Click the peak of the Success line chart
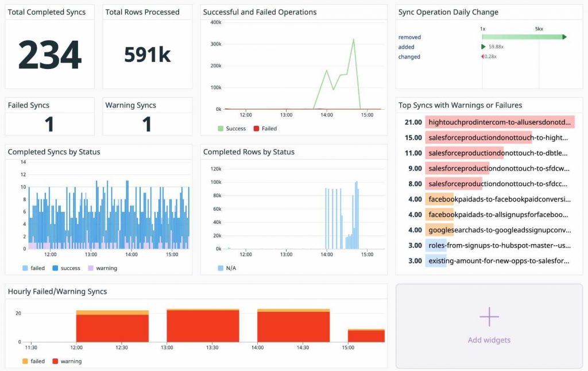 (355, 39)
